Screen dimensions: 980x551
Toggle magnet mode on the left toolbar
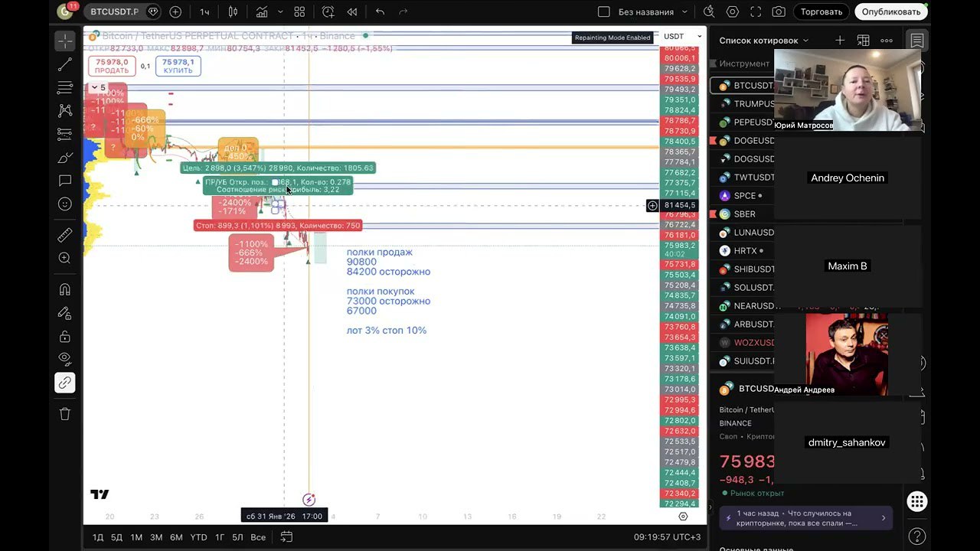pos(65,289)
